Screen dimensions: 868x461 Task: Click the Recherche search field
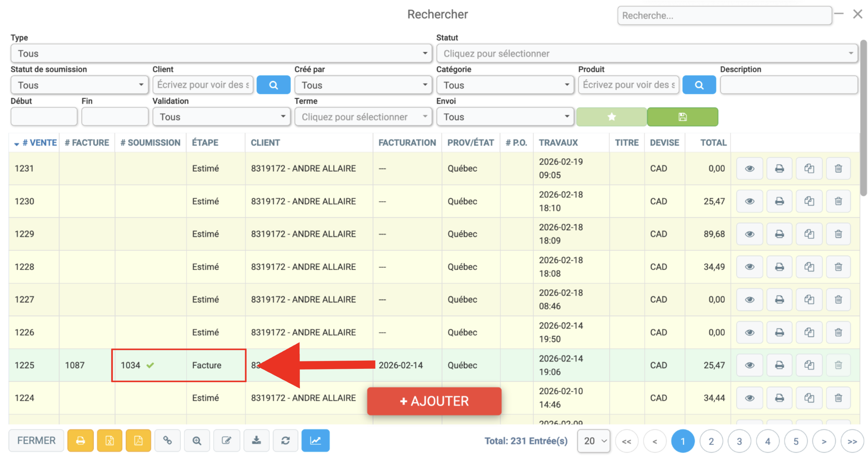point(724,16)
